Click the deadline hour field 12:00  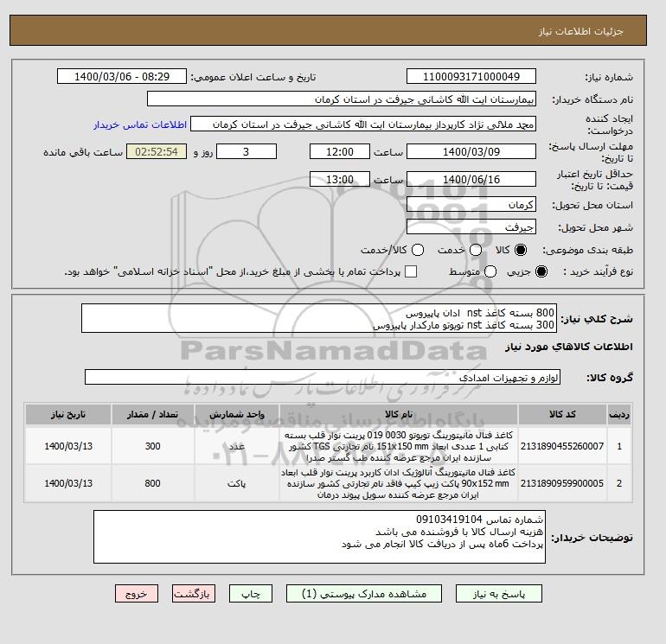pyautogui.click(x=339, y=151)
